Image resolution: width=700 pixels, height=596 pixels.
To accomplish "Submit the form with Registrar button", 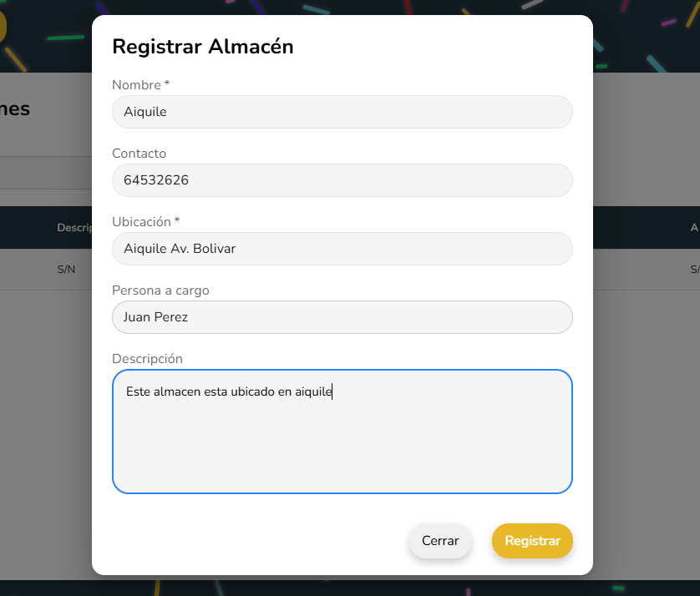I will point(532,541).
